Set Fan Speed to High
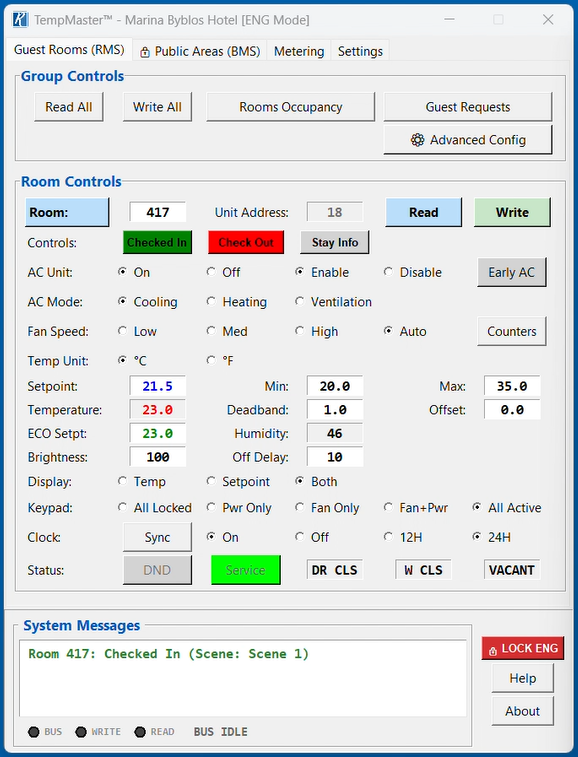 click(317, 331)
